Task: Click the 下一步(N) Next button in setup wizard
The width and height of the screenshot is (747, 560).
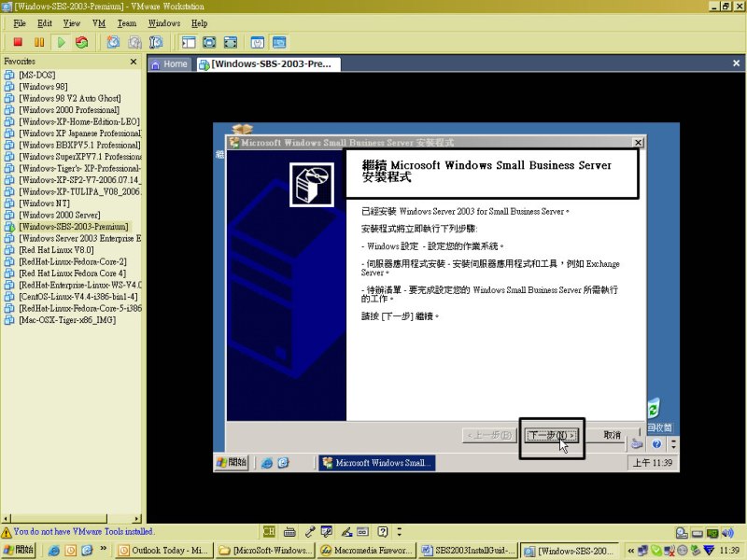Action: pos(551,435)
